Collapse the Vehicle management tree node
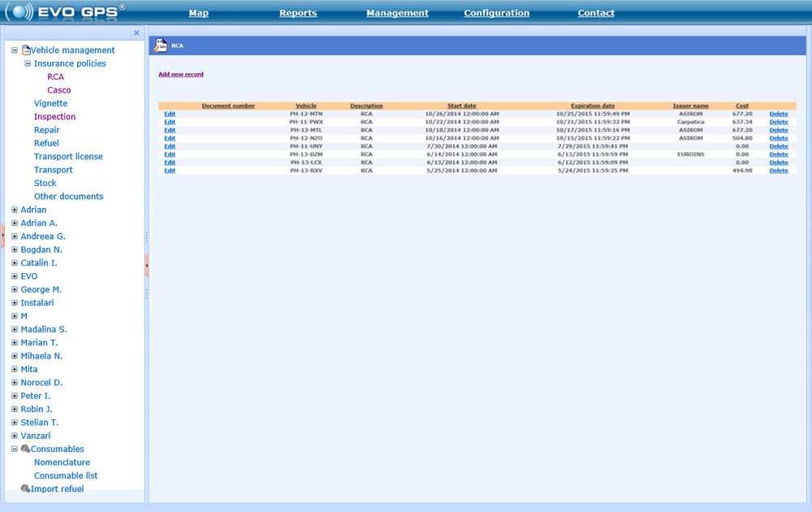Viewport: 812px width, 512px height. pos(15,50)
